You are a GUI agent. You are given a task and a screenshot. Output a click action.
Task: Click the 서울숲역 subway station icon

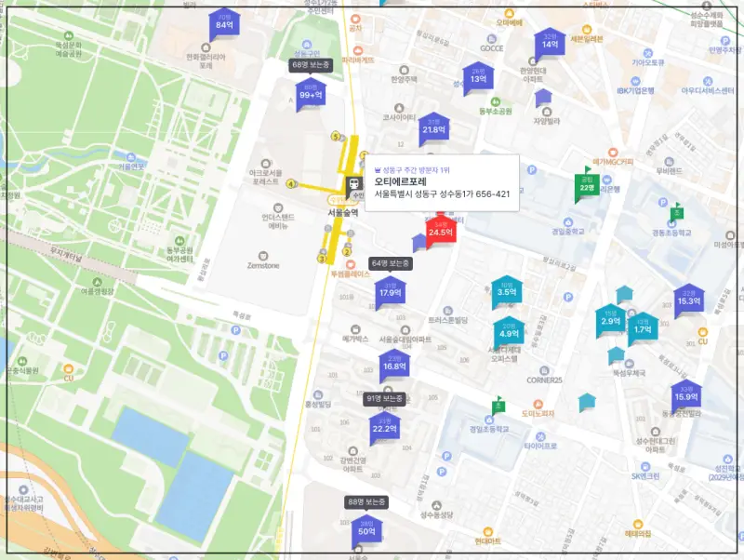[x=353, y=183]
